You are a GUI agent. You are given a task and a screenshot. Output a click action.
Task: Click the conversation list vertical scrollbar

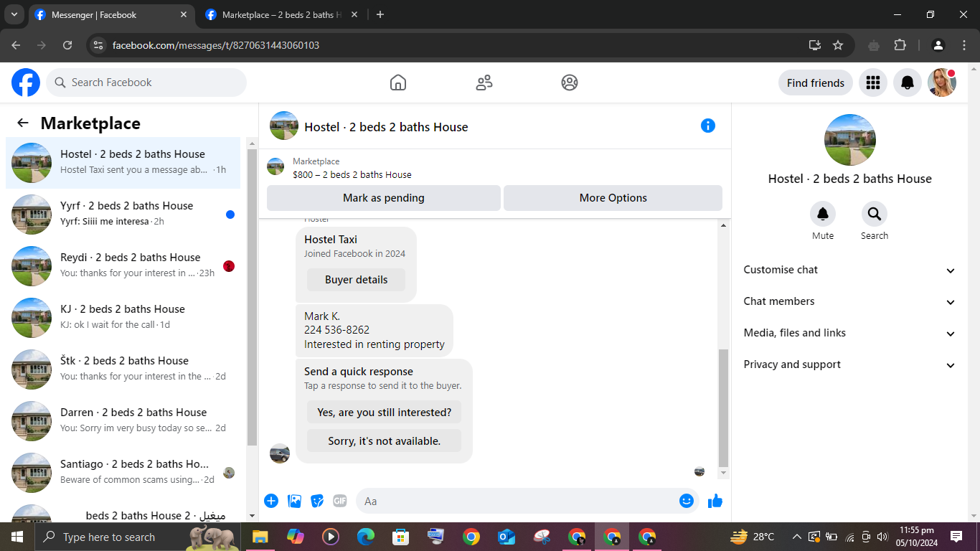pyautogui.click(x=252, y=297)
